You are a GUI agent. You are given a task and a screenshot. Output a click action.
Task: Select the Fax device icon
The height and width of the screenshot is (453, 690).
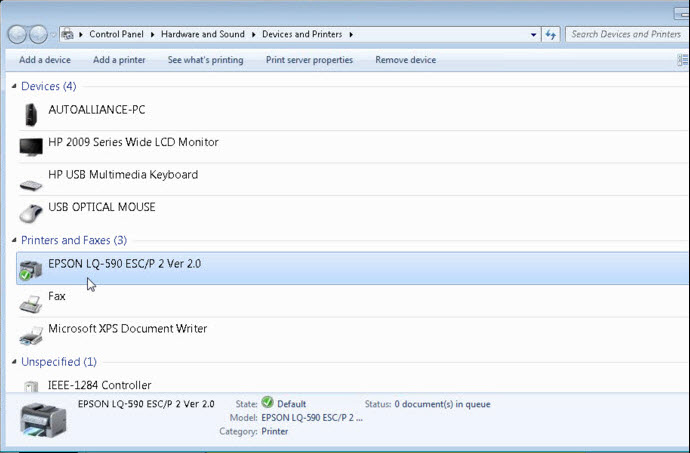point(31,300)
